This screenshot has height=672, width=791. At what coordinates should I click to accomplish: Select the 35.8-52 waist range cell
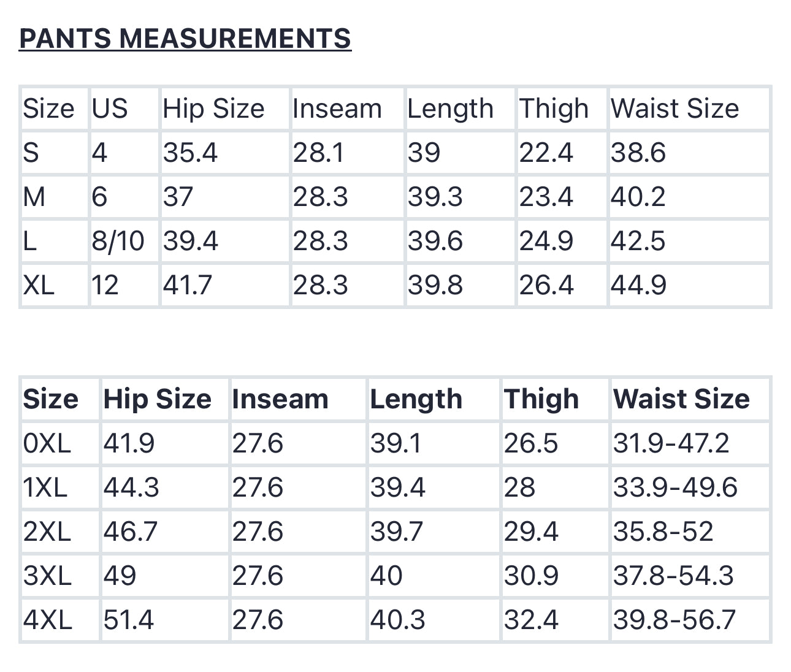click(x=663, y=532)
